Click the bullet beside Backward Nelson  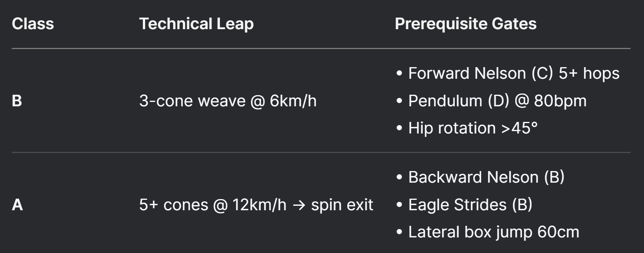click(x=399, y=177)
